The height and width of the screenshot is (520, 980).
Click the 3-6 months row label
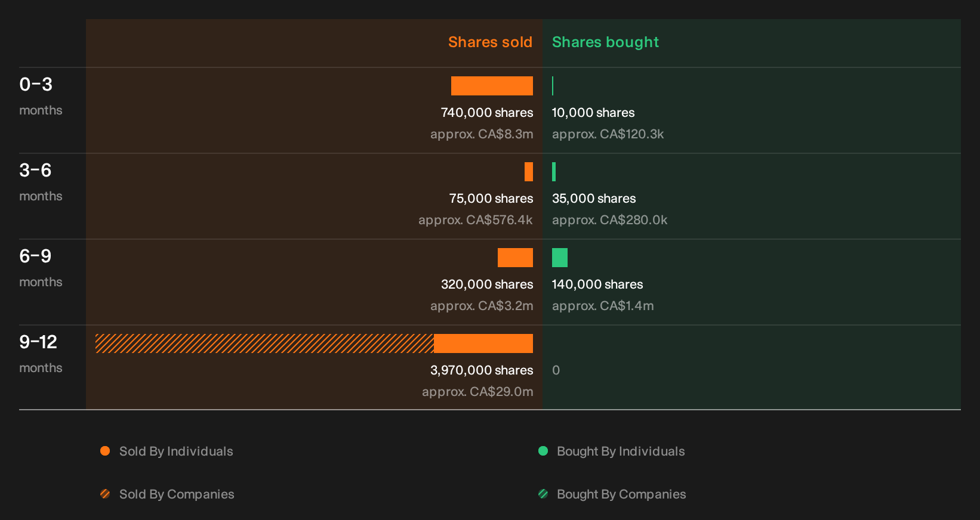(x=41, y=182)
